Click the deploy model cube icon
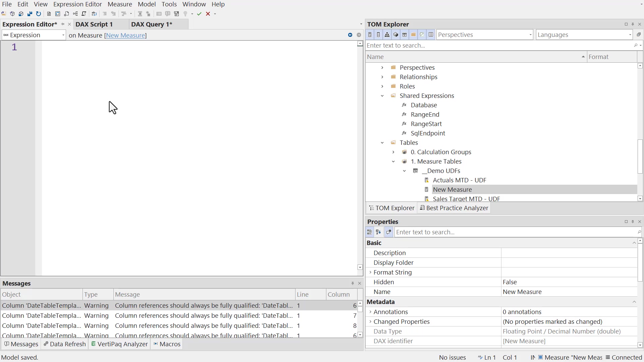The height and width of the screenshot is (362, 644). pos(21,14)
